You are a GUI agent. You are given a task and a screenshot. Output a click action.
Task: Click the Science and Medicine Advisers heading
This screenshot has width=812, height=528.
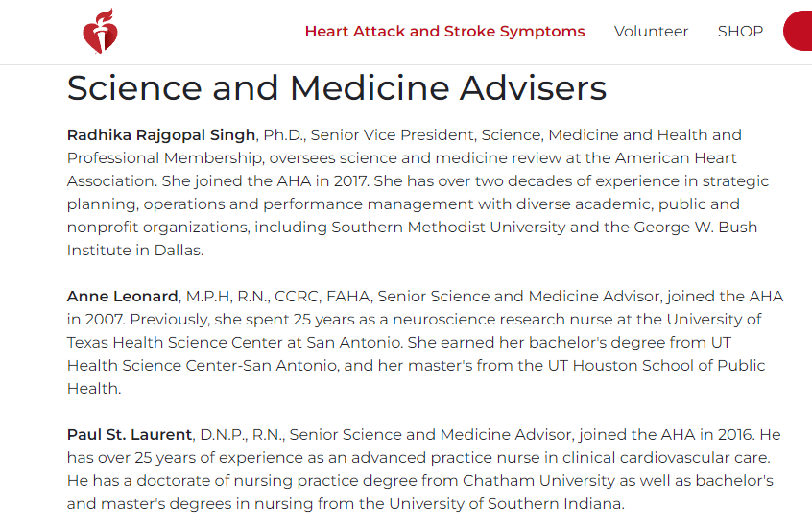click(336, 88)
